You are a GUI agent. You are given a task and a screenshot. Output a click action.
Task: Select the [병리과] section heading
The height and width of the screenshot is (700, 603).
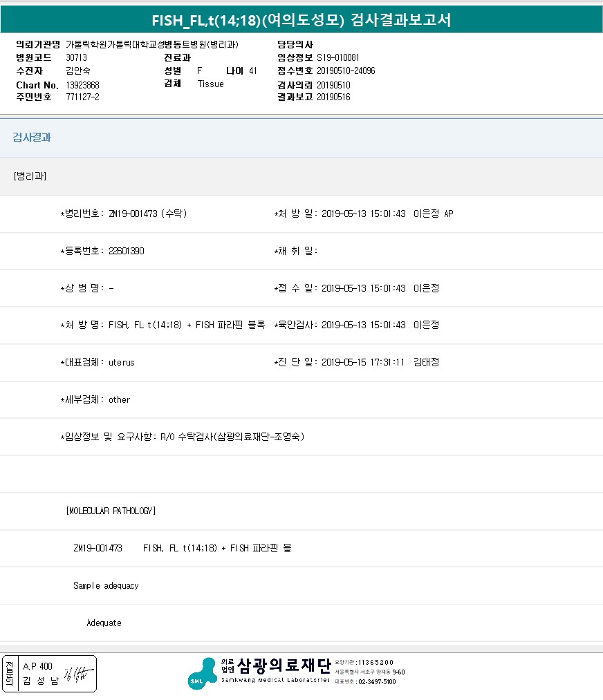pyautogui.click(x=30, y=176)
